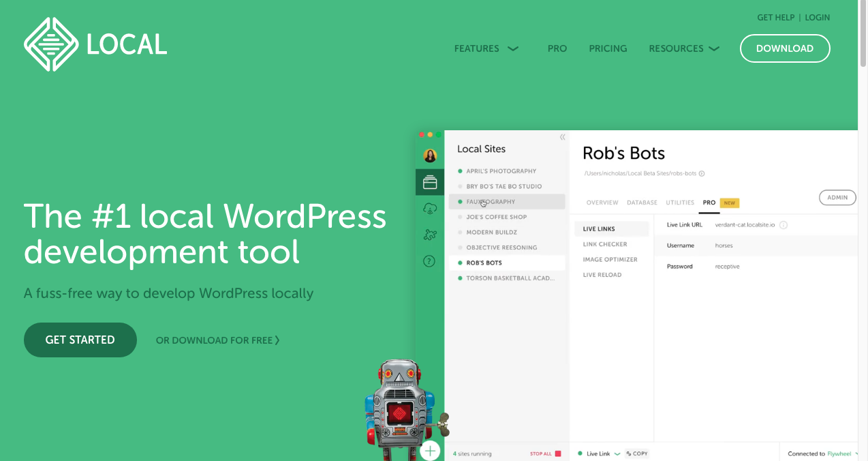868x461 pixels.
Task: Collapse the Local Sites panel with double chevron
Action: coord(562,137)
